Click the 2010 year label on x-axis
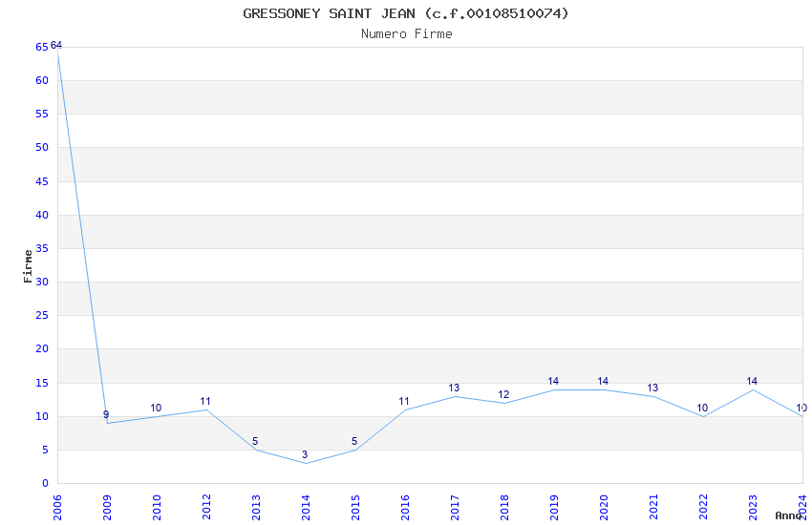Screen dimensions: 812x525 pyautogui.click(x=156, y=503)
